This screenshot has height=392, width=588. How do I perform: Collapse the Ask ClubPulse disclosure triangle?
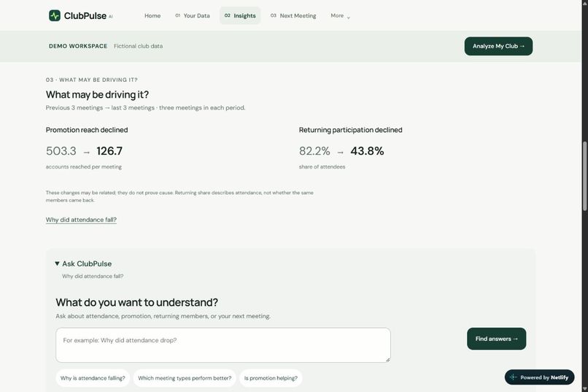pyautogui.click(x=57, y=264)
